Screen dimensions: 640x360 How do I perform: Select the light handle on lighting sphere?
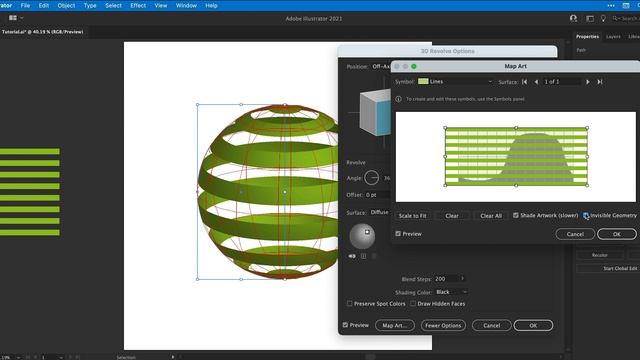367,232
